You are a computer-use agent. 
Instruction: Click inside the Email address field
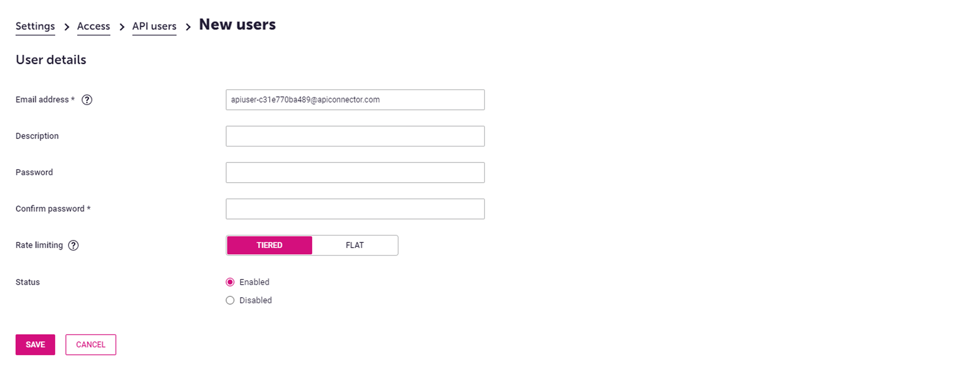click(355, 100)
